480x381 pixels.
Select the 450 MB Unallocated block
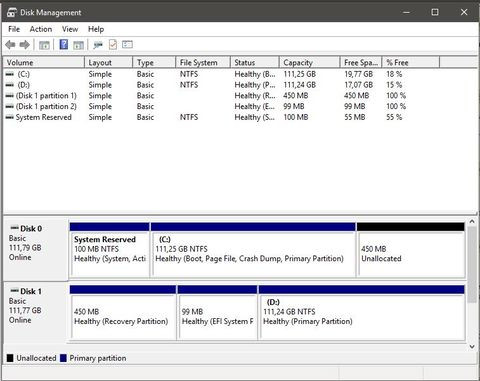(411, 250)
